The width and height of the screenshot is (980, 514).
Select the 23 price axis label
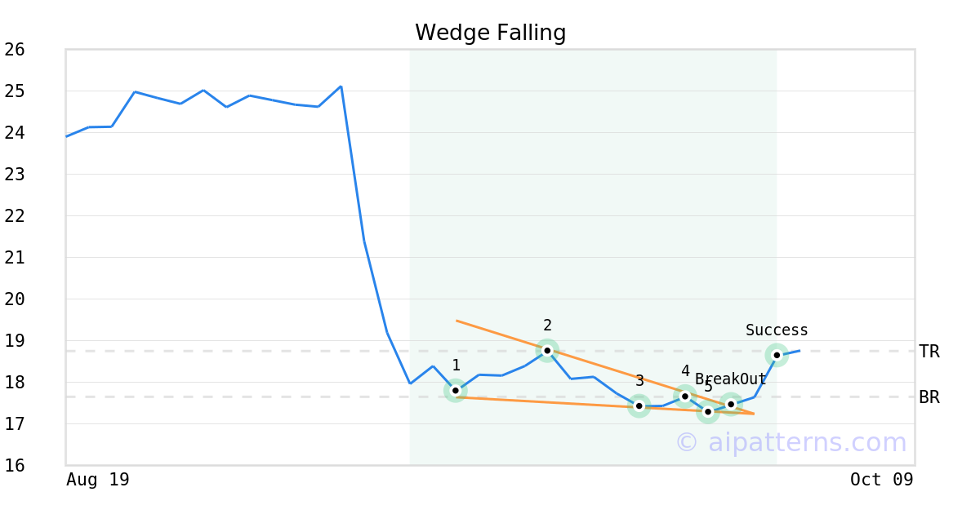[15, 175]
